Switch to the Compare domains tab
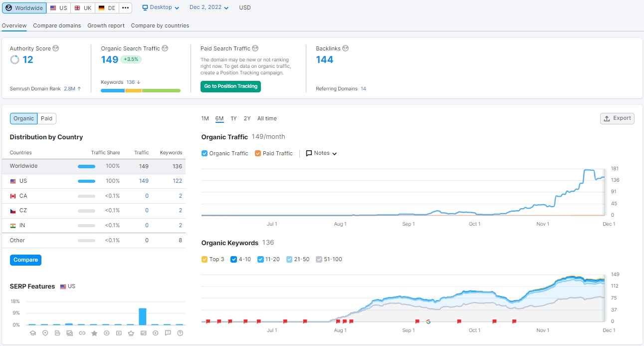The height and width of the screenshot is (346, 644). point(57,25)
